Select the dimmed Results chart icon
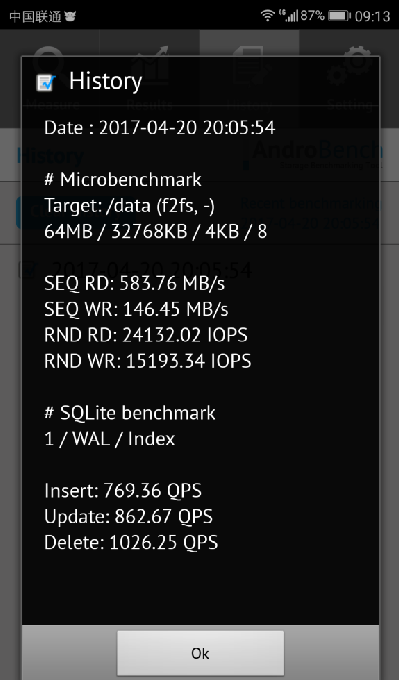 coord(150,65)
